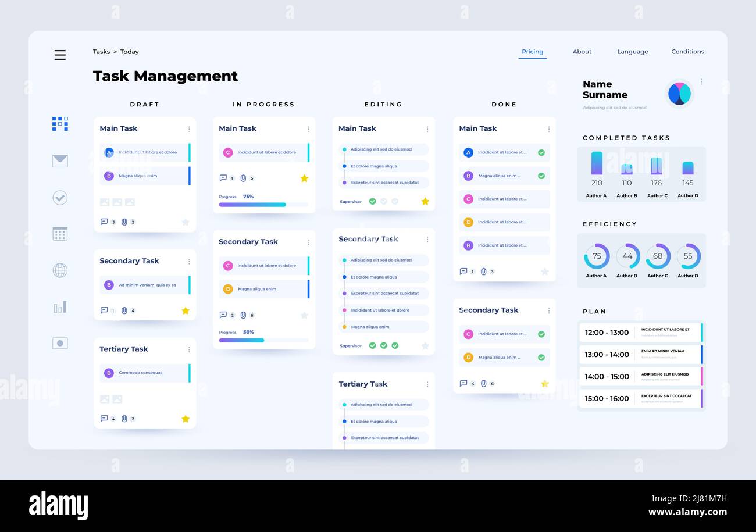Viewport: 756px width, 532px height.
Task: Click the checkmark tasks icon in sidebar
Action: [60, 198]
